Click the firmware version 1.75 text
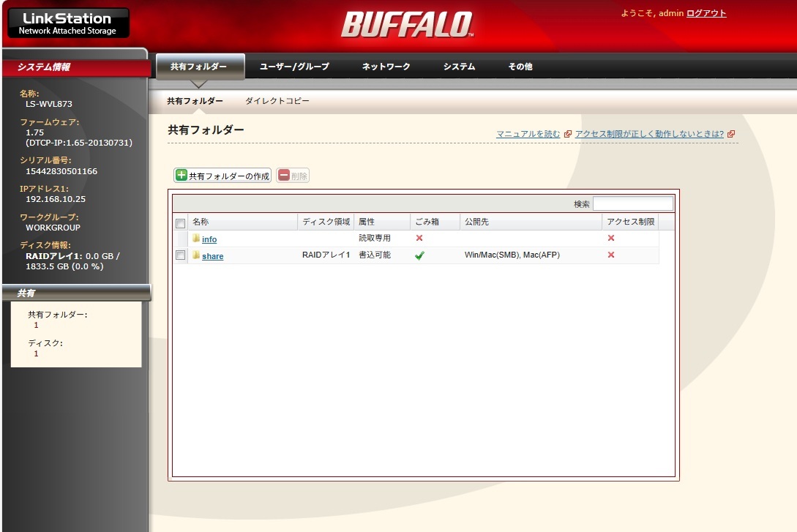This screenshot has height=532, width=797. [34, 132]
